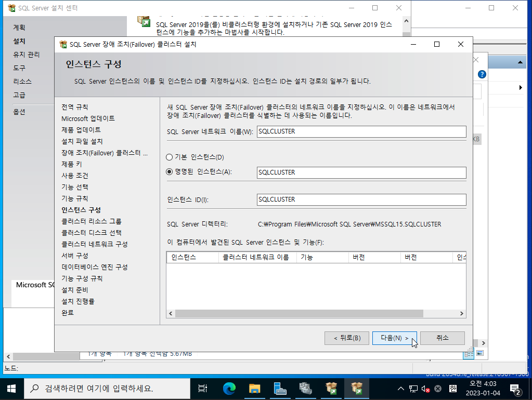Click the 설치 준비 wizard step
The width and height of the screenshot is (532, 400).
pos(75,290)
